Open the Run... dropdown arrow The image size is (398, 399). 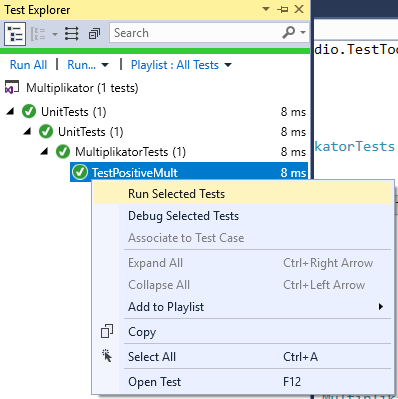[x=105, y=65]
